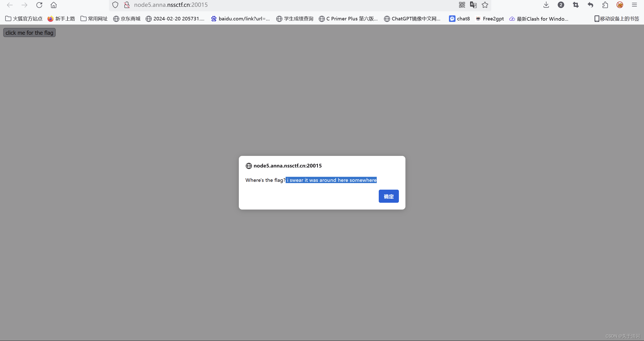Click the insecure connection lock icon

coord(127,5)
